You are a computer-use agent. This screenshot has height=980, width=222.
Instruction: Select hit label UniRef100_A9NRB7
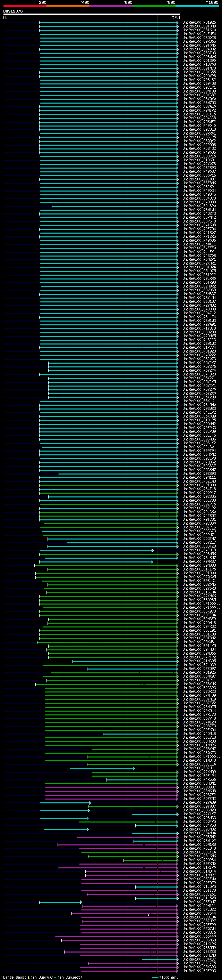[199, 561]
